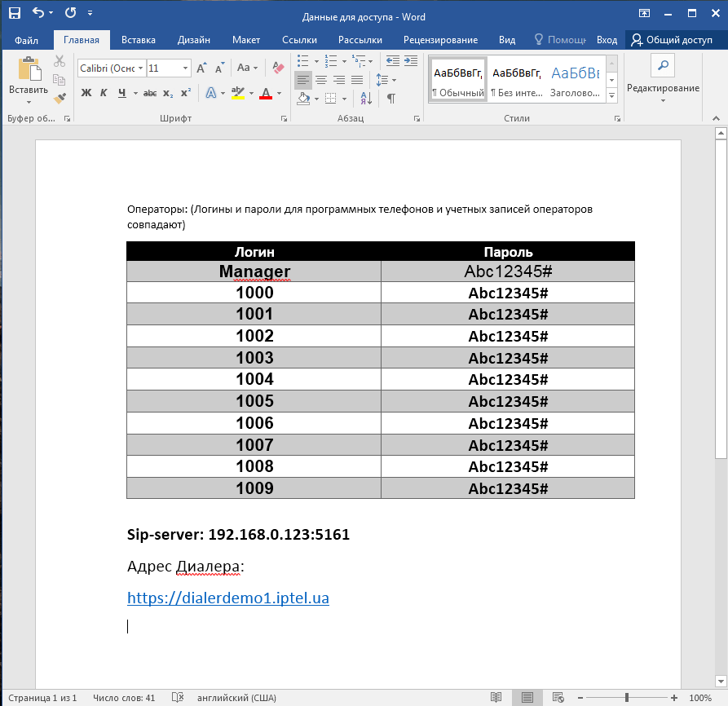728x706 pixels.
Task: Open the dialerdemo1.iptel.ua hyperlink
Action: point(228,598)
